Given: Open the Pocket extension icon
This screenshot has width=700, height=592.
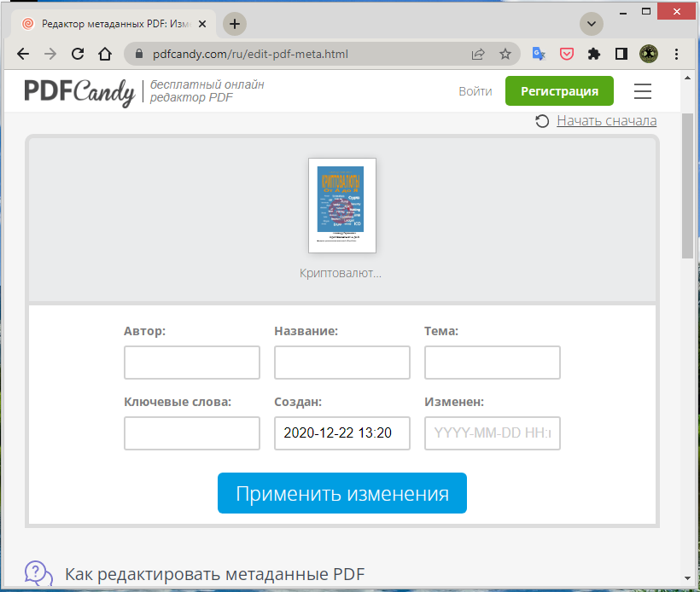Looking at the screenshot, I should click(567, 54).
